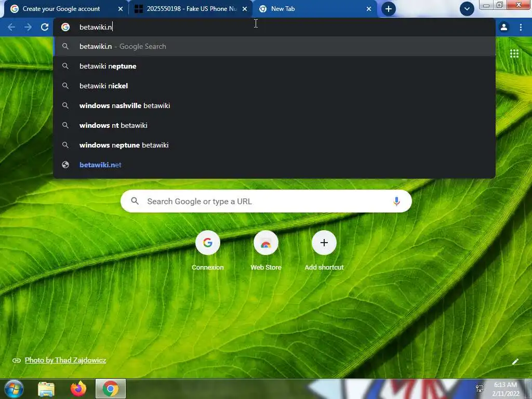Click the Add shortcut button
The image size is (532, 399).
[x=324, y=250]
